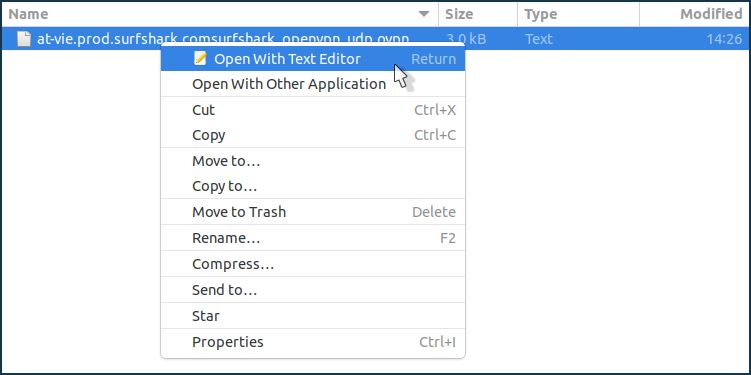Open file Properties
The width and height of the screenshot is (751, 375).
tap(313, 342)
